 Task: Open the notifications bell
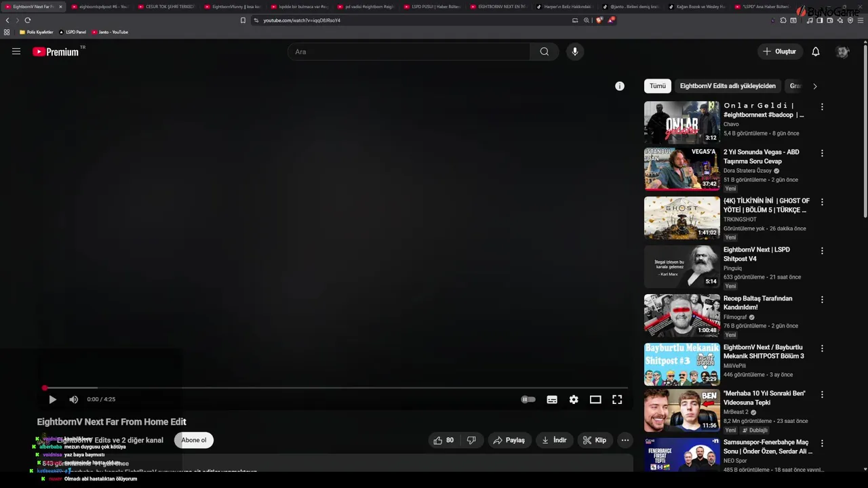point(816,52)
